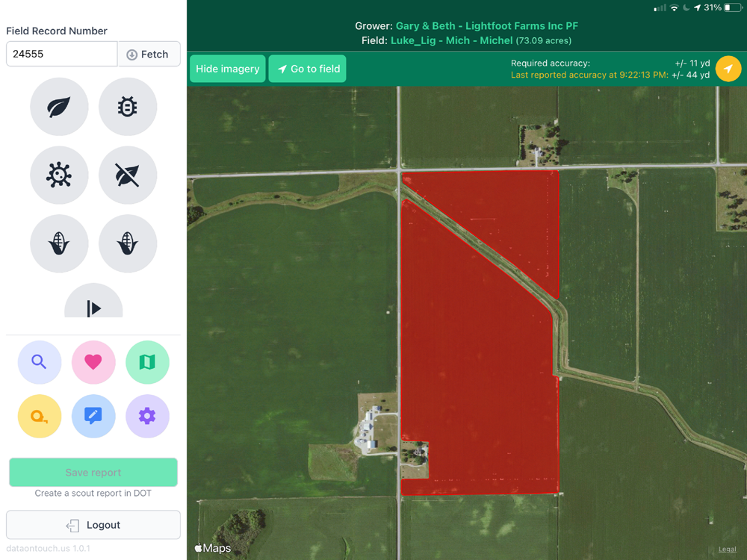Click the Save report button
The height and width of the screenshot is (560, 747).
click(x=93, y=473)
